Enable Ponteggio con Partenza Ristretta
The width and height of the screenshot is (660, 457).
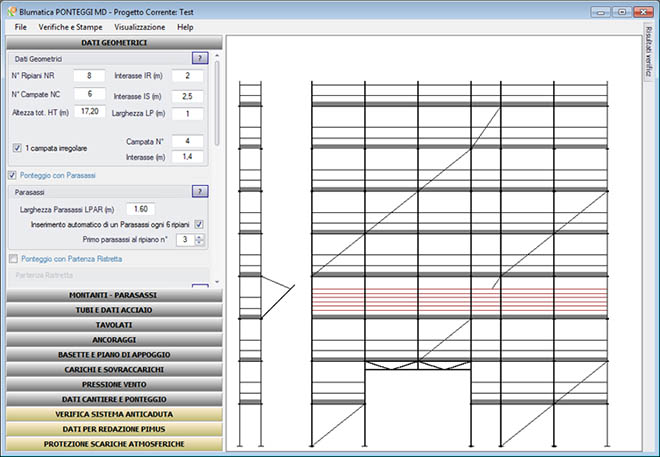(x=12, y=258)
